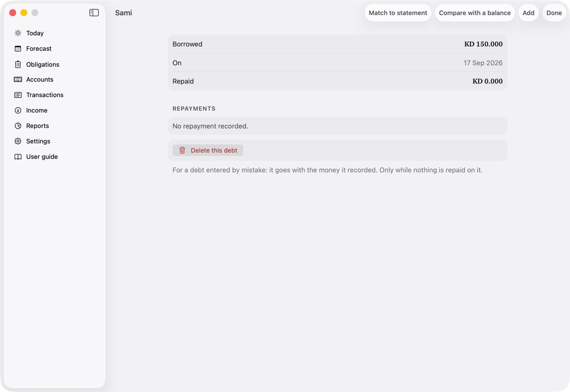Open Reports from the sidebar

click(x=38, y=126)
